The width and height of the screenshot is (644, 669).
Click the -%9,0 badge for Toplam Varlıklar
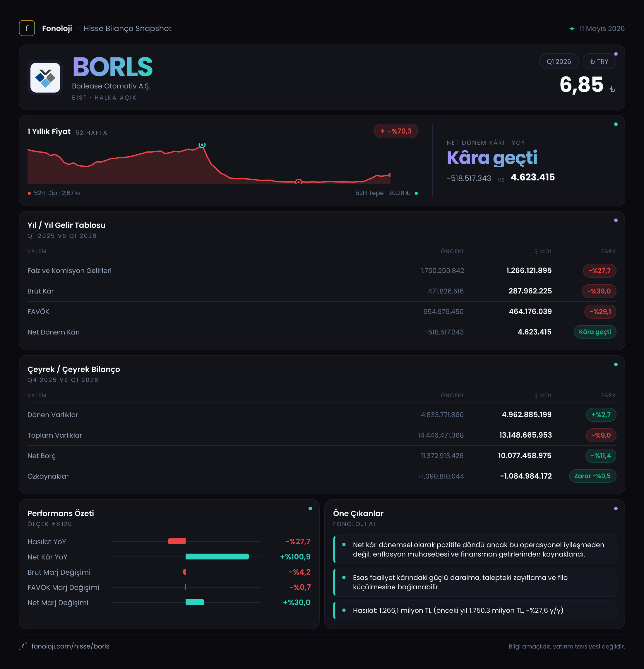point(601,435)
